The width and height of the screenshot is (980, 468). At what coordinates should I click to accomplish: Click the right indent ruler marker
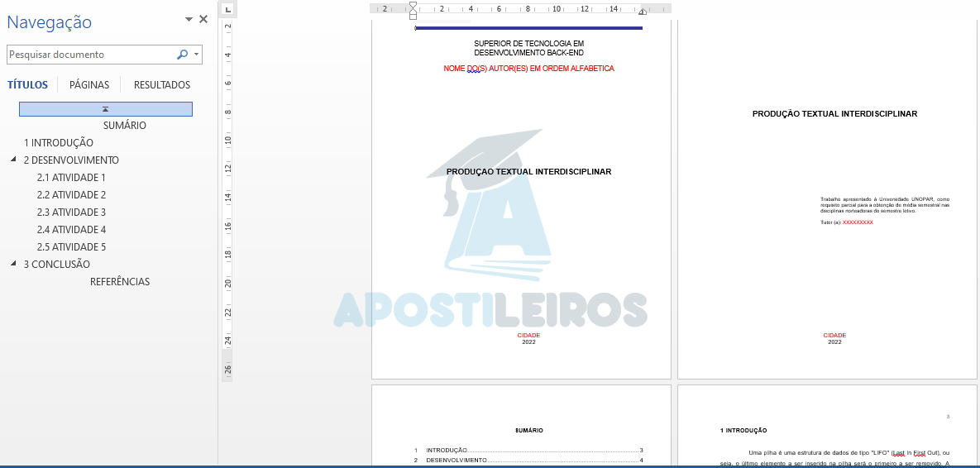[642, 12]
